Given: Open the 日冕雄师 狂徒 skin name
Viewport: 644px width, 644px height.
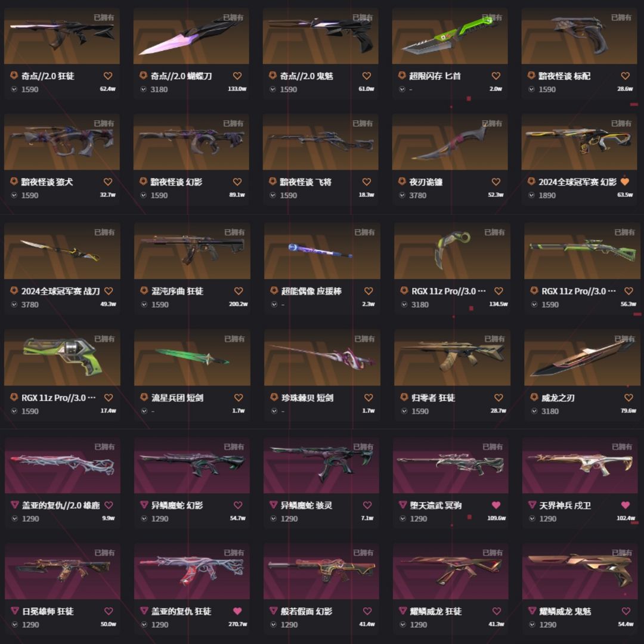Looking at the screenshot, I should coord(48,611).
